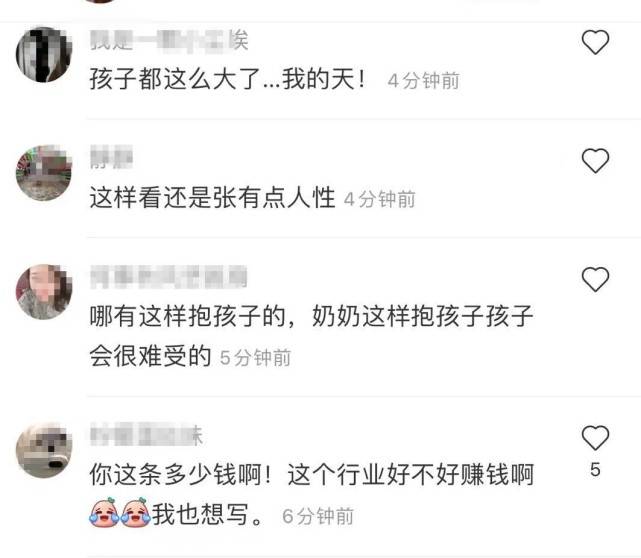Open blurred username above '这样看还是张有点人性'
Screen dimensions: 641x558
pos(111,157)
